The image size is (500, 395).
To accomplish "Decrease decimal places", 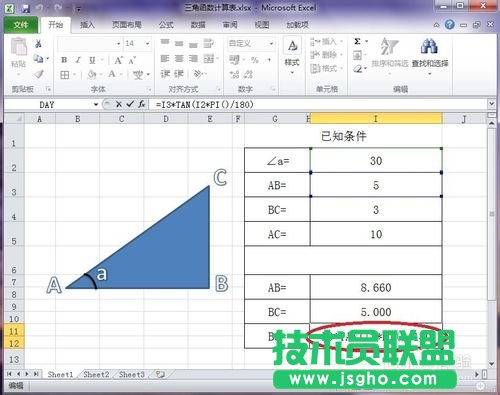I will click(248, 74).
